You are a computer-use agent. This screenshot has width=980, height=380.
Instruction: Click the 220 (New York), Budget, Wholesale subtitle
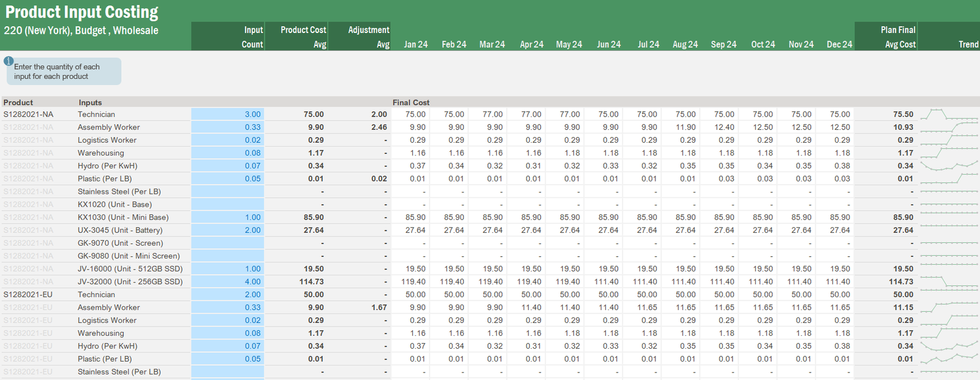coord(81,31)
